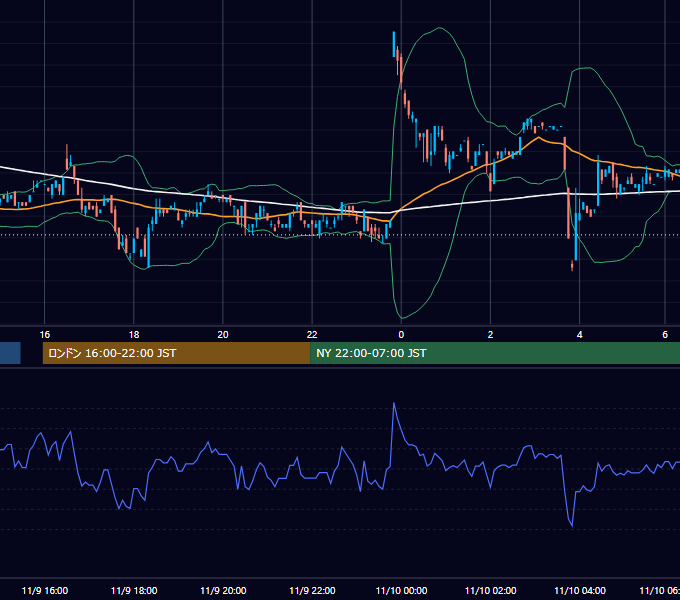Click the ロンドン 16:00-22:00 JST session bar
Image resolution: width=680 pixels, height=600 pixels.
click(177, 353)
